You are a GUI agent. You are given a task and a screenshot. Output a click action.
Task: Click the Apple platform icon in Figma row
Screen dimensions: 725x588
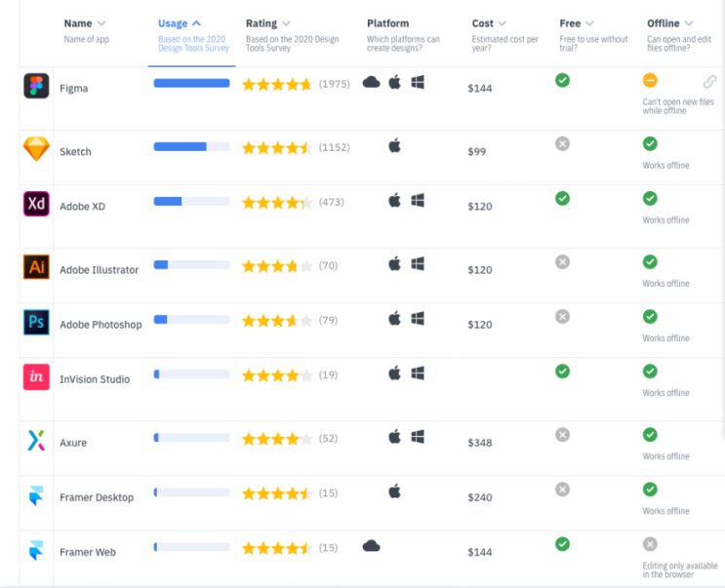coord(394,82)
